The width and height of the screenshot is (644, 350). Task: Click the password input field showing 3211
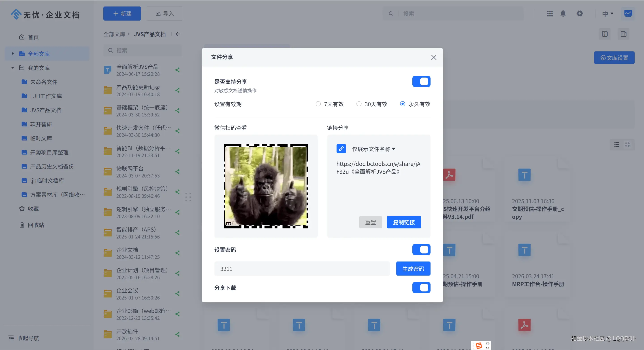pos(302,269)
